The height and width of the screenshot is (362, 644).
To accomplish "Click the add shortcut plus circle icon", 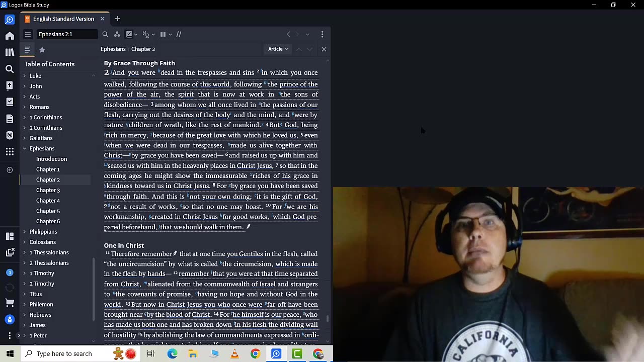I will pos(10,170).
